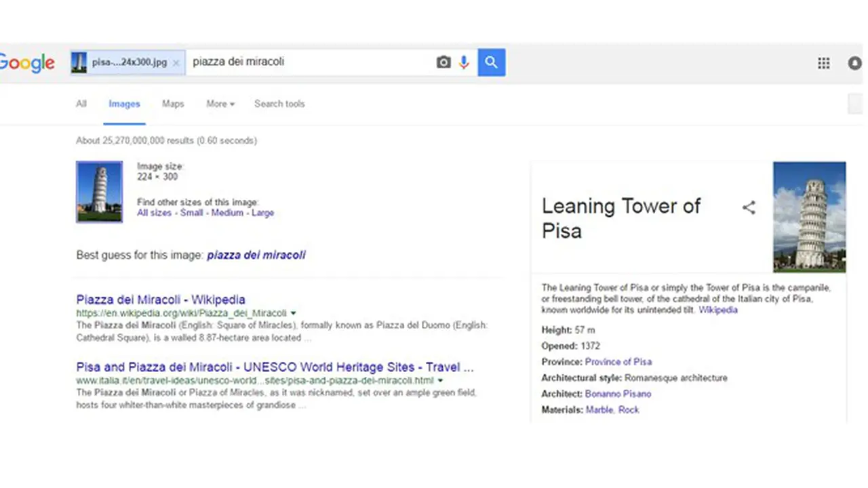868x488 pixels.
Task: Open Province of Pisa link
Action: [x=618, y=362]
